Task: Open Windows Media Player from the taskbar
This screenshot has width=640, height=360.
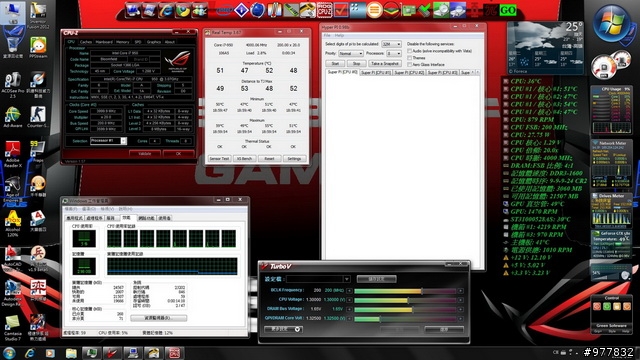Action: pyautogui.click(x=50, y=353)
